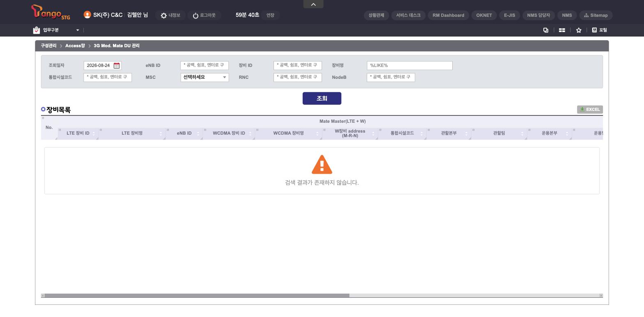Screen dimensions: 644x317
Task: Expand the 업무구분 dropdown
Action: point(56,30)
